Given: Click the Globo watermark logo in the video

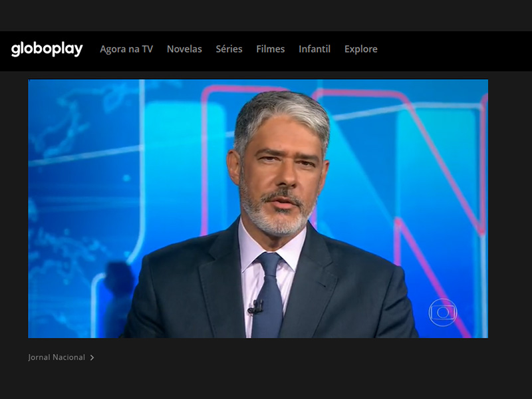Looking at the screenshot, I should coord(442,313).
